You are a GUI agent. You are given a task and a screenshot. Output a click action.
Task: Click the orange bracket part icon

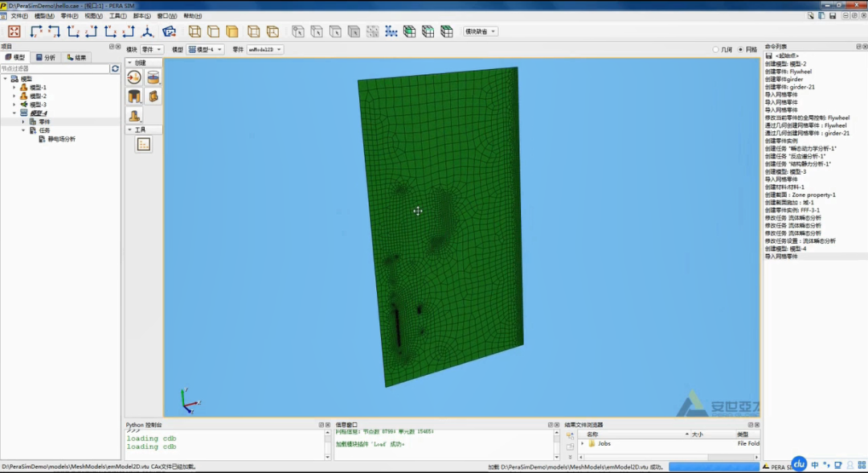point(154,97)
